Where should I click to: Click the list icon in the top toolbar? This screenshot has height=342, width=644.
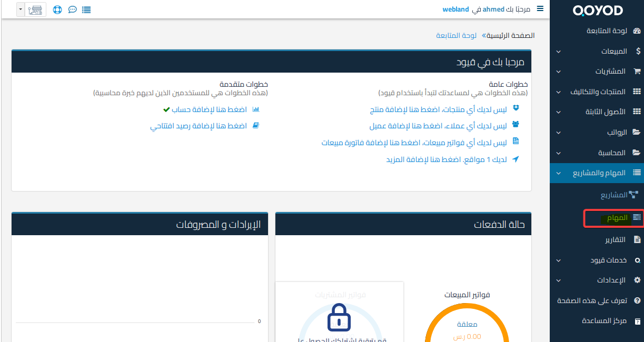click(x=86, y=9)
